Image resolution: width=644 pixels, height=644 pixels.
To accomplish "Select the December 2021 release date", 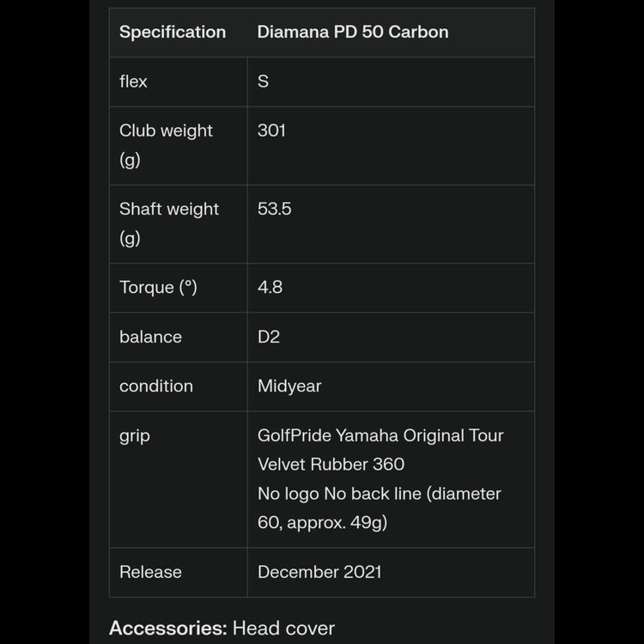I will point(319,572).
